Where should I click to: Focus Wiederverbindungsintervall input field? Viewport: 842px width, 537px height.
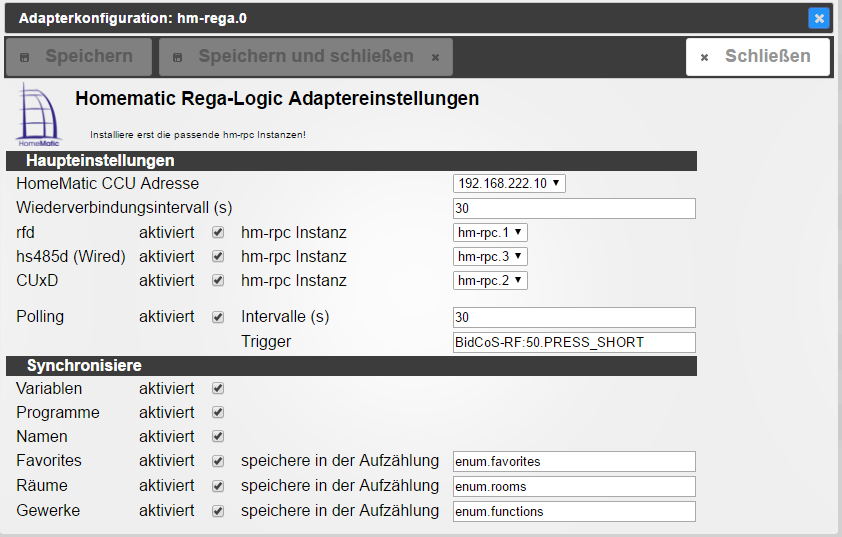(574, 208)
